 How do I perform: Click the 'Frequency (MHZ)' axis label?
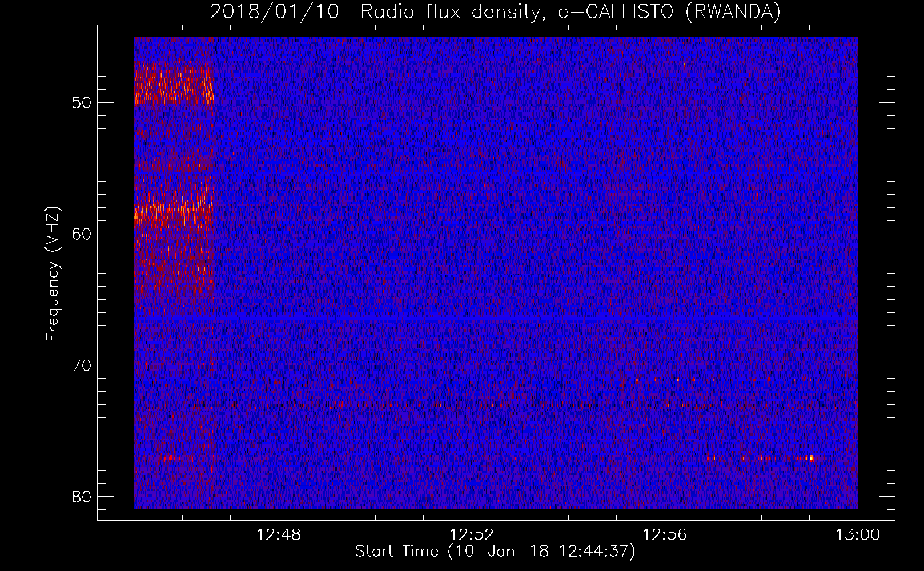click(53, 274)
